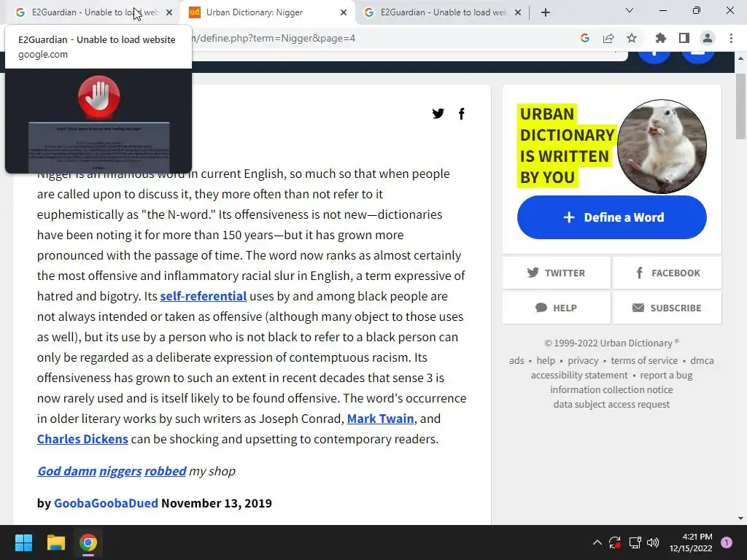Open volume control in system tray

(x=653, y=542)
